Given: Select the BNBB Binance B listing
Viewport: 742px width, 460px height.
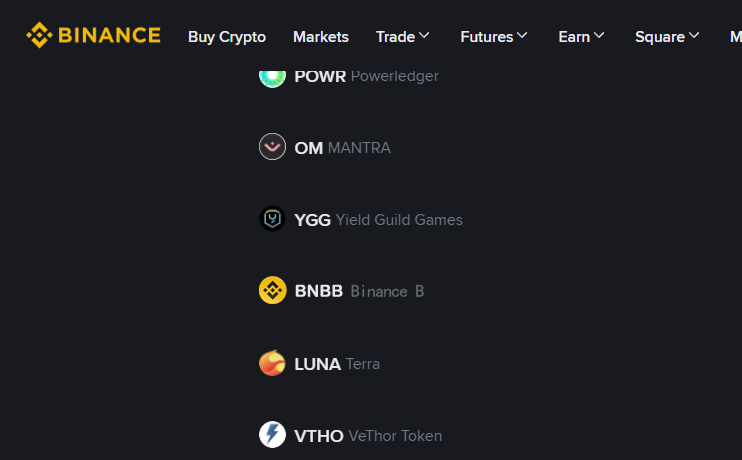Looking at the screenshot, I should [x=359, y=292].
